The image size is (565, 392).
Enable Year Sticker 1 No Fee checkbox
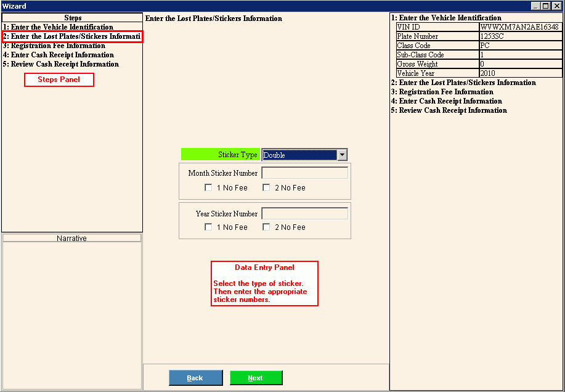coord(209,227)
